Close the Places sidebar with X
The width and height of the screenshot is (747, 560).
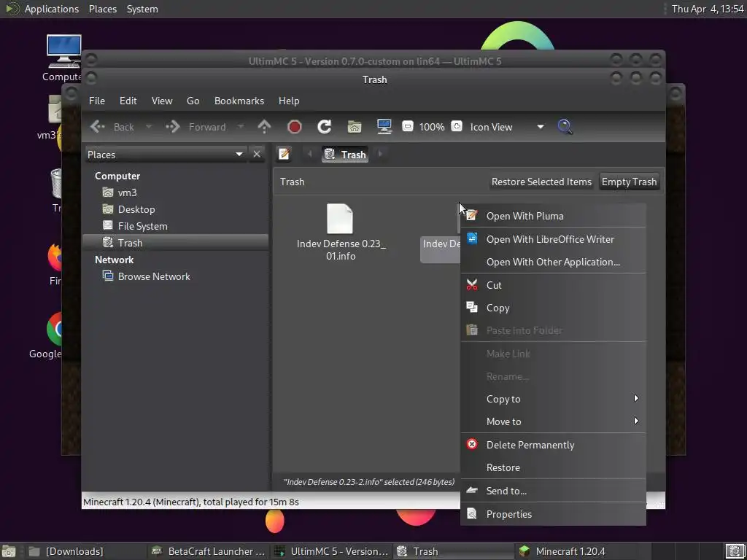coord(256,155)
